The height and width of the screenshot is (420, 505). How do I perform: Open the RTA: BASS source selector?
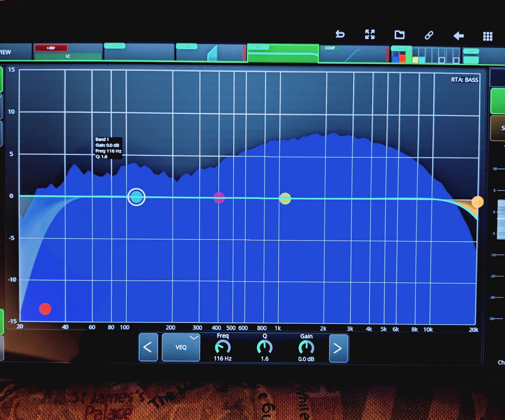(x=464, y=80)
